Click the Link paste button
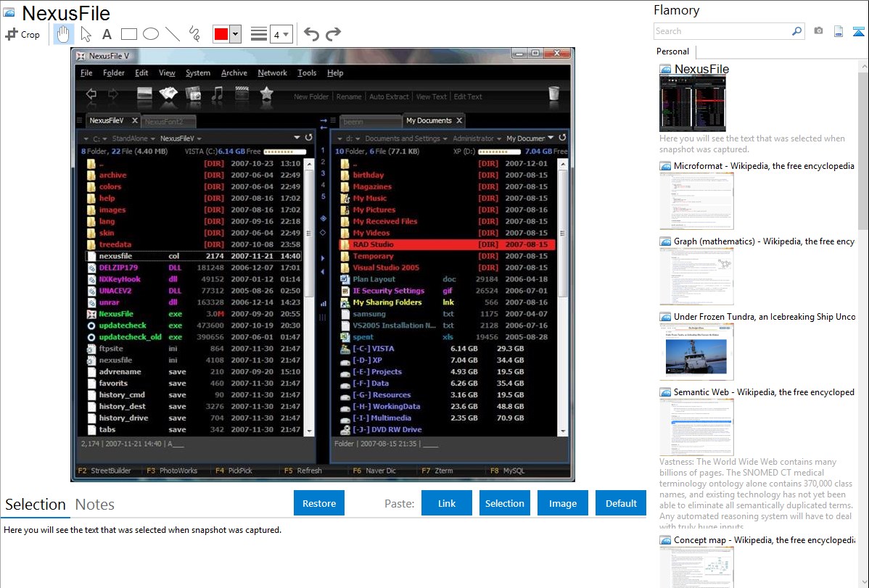The image size is (869, 588). (447, 503)
